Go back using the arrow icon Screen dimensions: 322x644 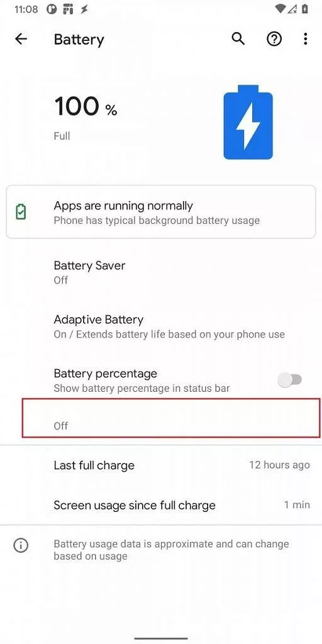21,39
